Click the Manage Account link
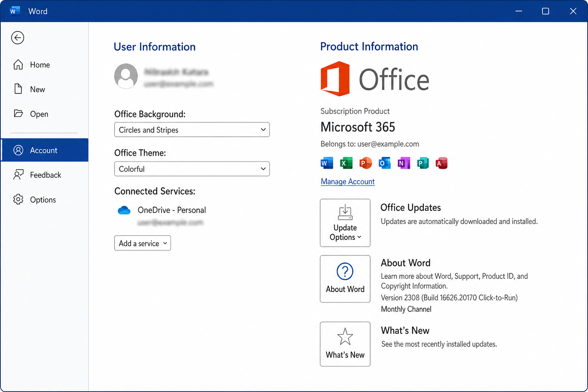 tap(348, 181)
